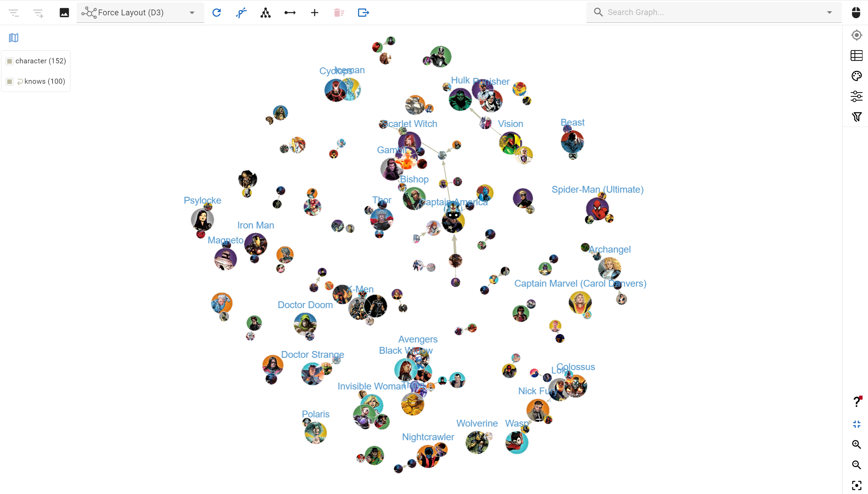The height and width of the screenshot is (494, 868).
Task: Click the table/grid view tab
Action: (857, 55)
